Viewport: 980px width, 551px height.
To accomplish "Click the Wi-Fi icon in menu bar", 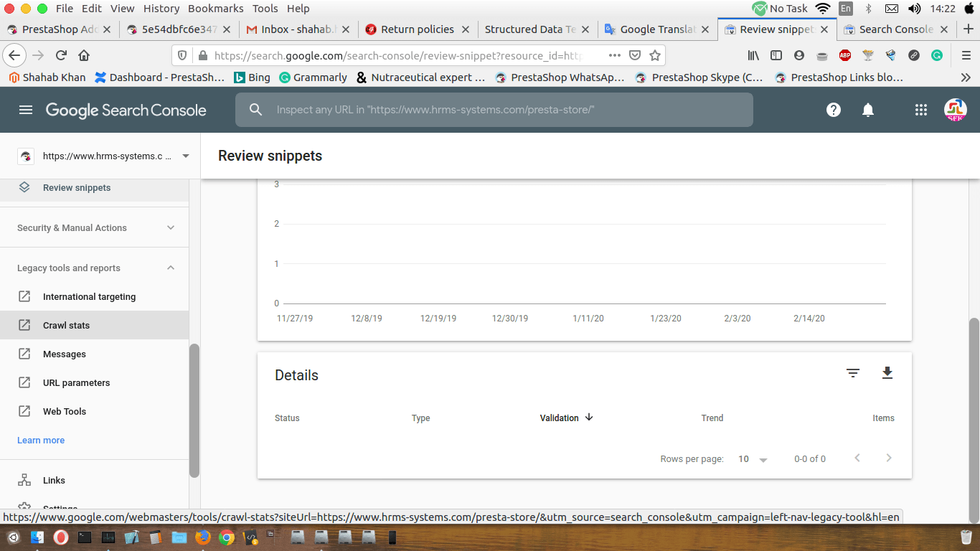I will 823,9.
